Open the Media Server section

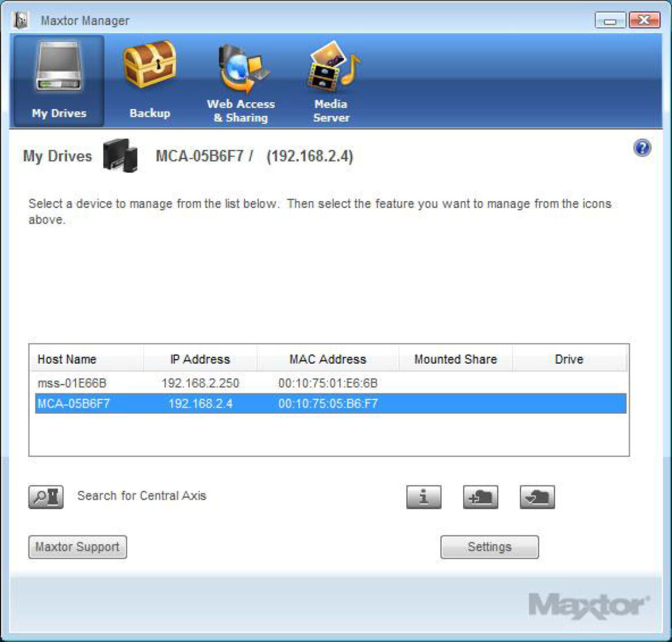(332, 82)
